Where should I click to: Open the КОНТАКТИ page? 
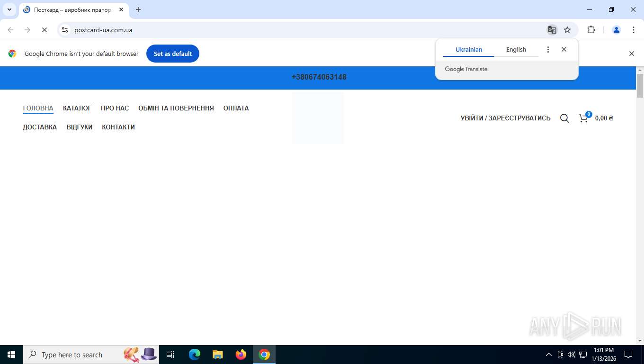pyautogui.click(x=118, y=127)
